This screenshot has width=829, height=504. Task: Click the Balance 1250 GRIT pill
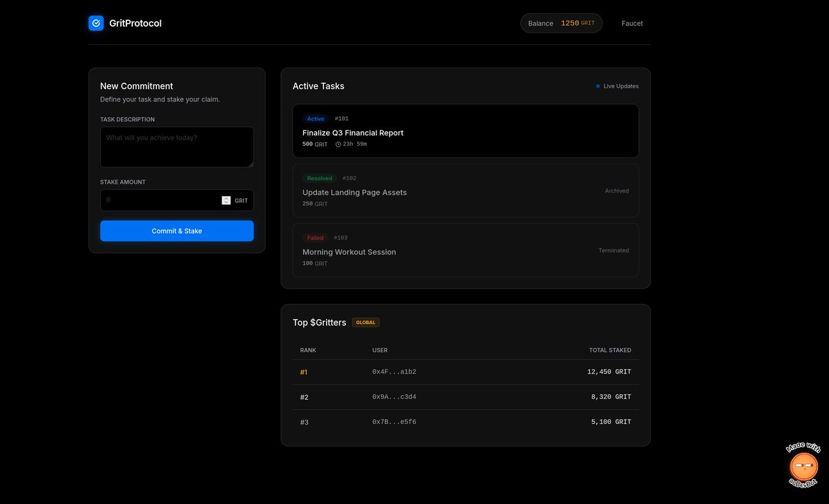pyautogui.click(x=561, y=23)
